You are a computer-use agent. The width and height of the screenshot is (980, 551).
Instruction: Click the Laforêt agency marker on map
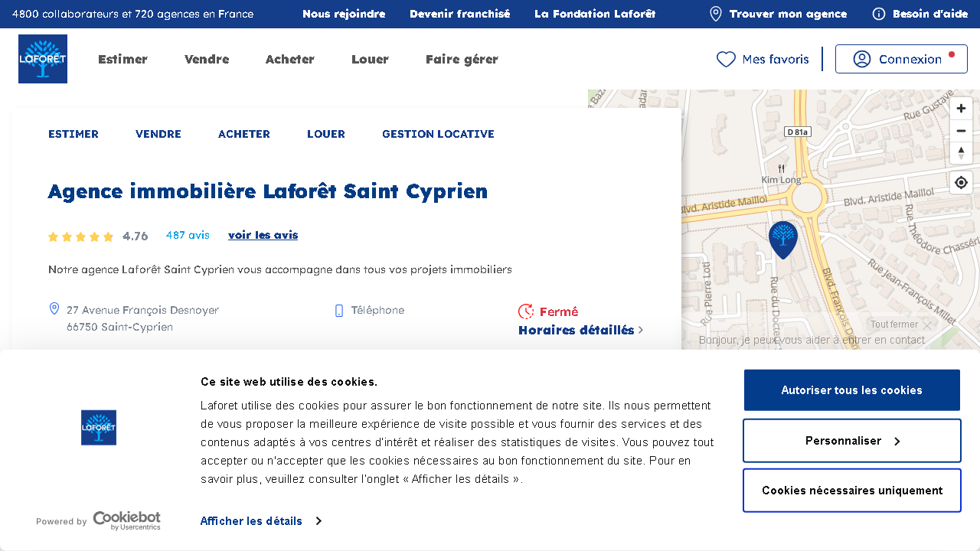tap(783, 240)
